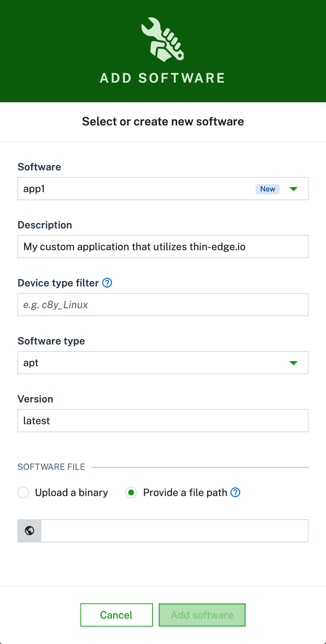326x644 pixels.
Task: Click the Device type filter input
Action: point(163,305)
